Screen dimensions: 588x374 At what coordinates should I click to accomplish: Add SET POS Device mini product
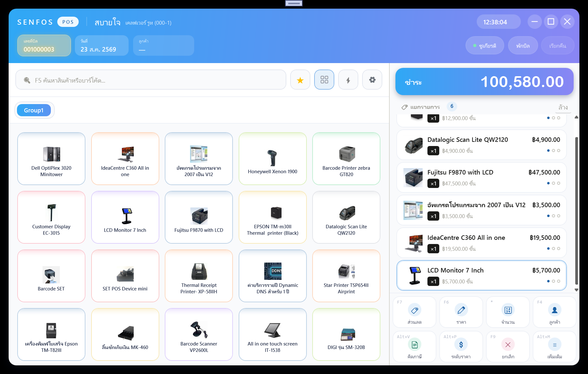[x=125, y=276]
